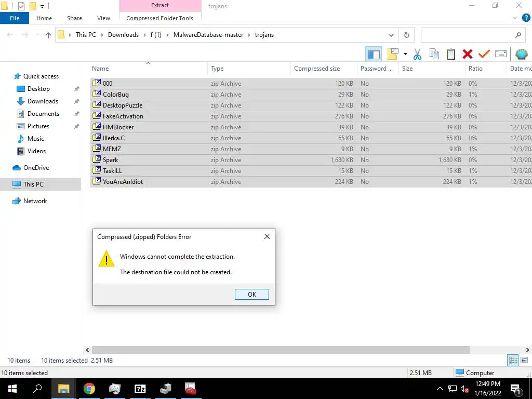Image resolution: width=532 pixels, height=399 pixels.
Task: Open dropdown arrow beside folder options icon
Action: tap(405, 54)
